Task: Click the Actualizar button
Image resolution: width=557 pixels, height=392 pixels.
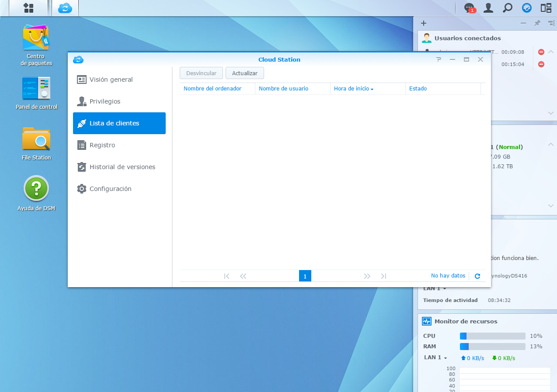Action: (245, 73)
